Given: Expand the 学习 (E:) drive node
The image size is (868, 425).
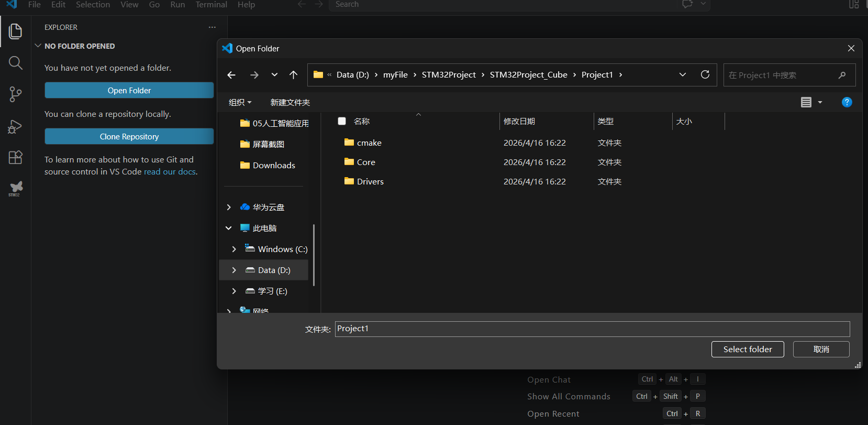Looking at the screenshot, I should click(x=234, y=291).
